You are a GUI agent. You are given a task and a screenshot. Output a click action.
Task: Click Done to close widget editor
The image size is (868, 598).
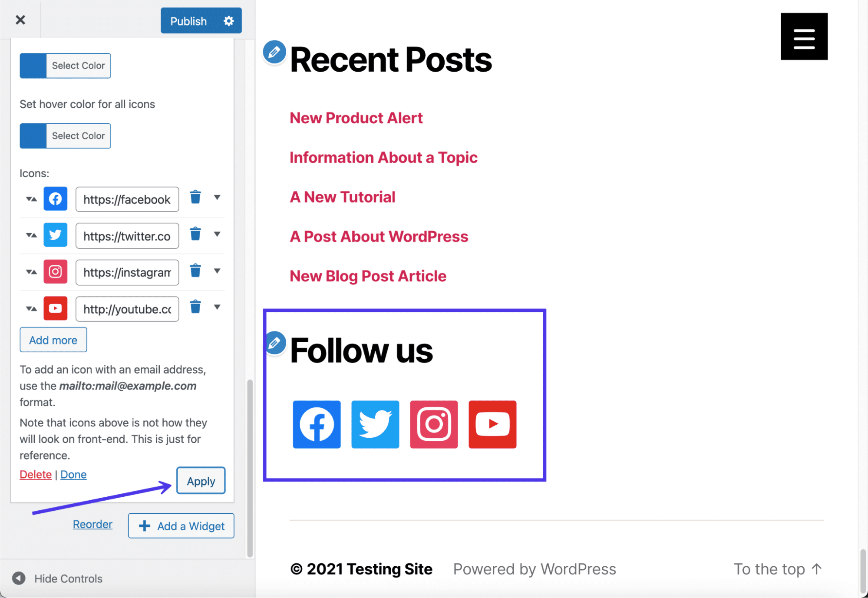click(x=75, y=474)
